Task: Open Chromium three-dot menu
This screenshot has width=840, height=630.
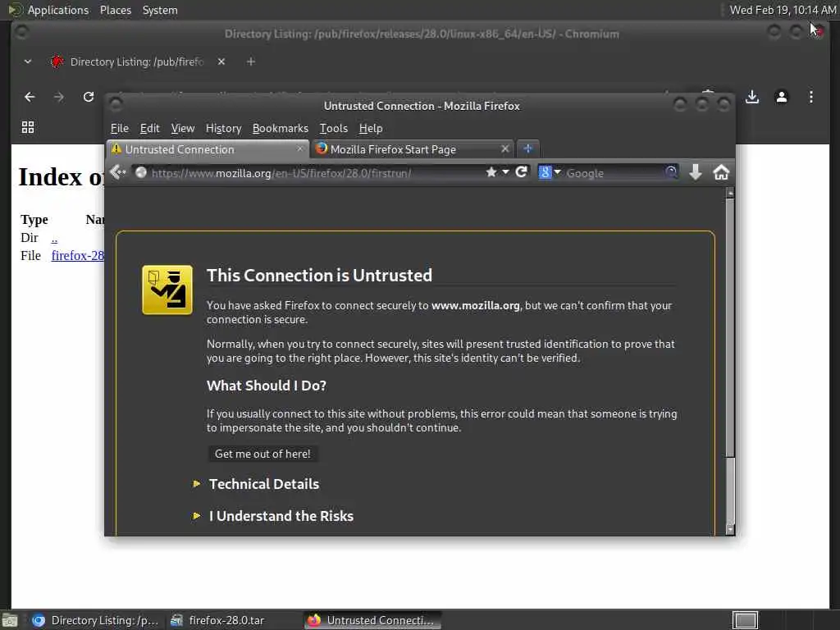Action: 811,97
